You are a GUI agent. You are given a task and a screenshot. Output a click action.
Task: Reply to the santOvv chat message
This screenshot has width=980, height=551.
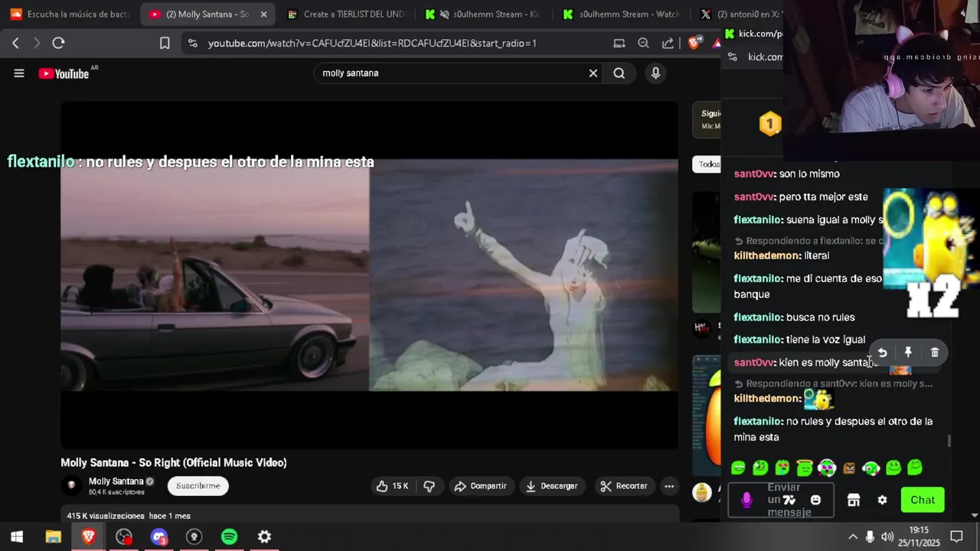882,353
